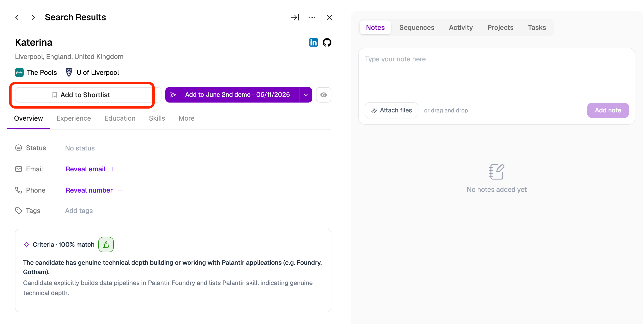Switch to the Sequences tab
The image size is (644, 324).
click(417, 27)
